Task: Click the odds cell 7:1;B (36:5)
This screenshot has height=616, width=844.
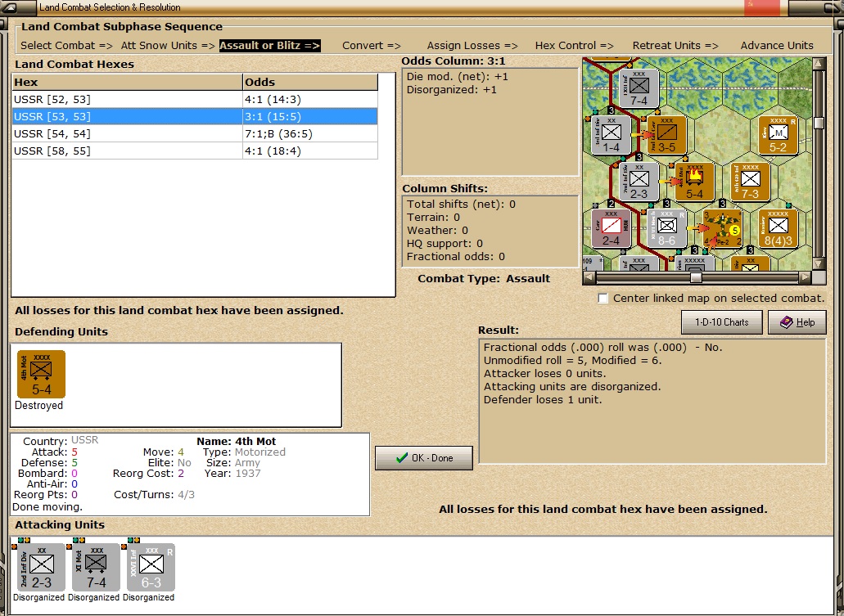Action: click(310, 134)
